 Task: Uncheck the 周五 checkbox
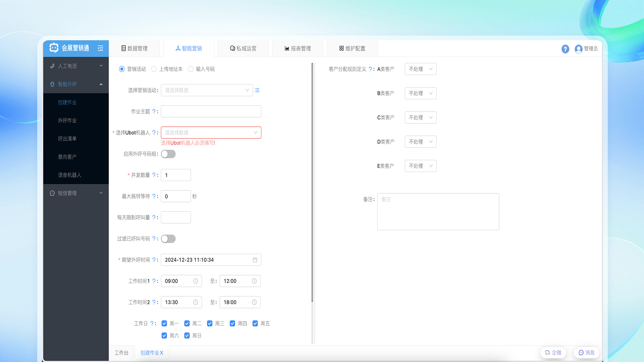255,323
